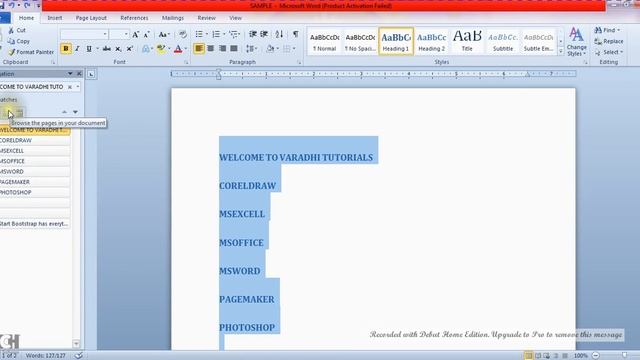Select PAGEMAKER heading in Navigation pane
The image size is (640, 360).
click(x=35, y=182)
